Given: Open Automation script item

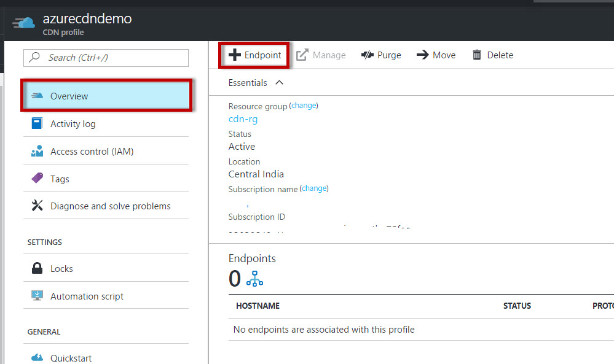Looking at the screenshot, I should (x=106, y=296).
